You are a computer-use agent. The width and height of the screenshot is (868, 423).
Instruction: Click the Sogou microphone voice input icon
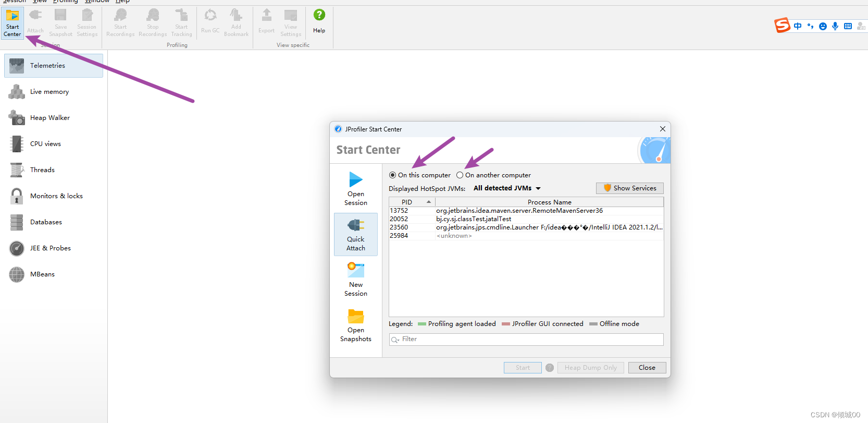click(x=835, y=26)
